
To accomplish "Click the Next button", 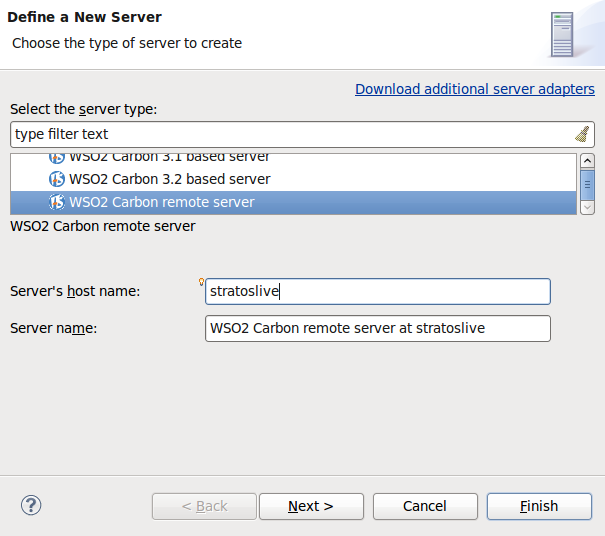I will click(311, 506).
